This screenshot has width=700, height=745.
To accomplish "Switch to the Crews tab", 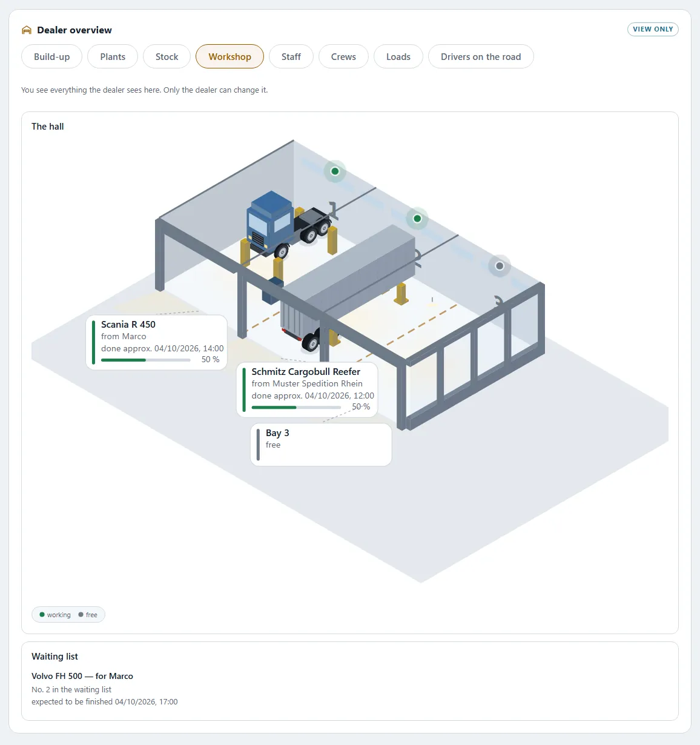I will pos(343,56).
